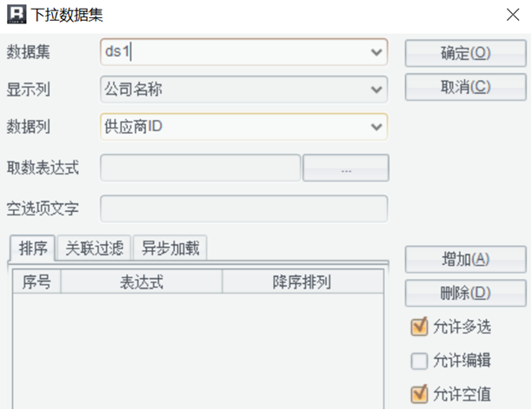Viewport: 532px width, 410px height.
Task: Toggle the 允许空值 checkbox
Action: [x=419, y=394]
